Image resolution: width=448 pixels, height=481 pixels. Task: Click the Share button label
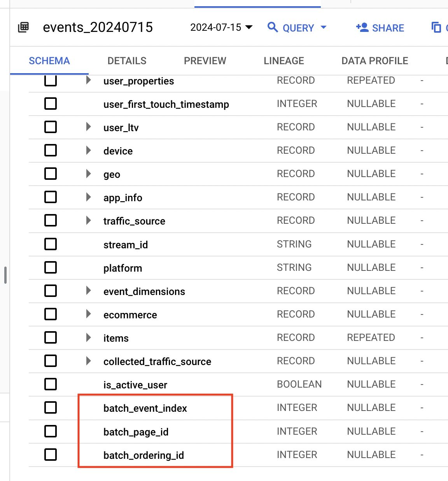pyautogui.click(x=388, y=28)
